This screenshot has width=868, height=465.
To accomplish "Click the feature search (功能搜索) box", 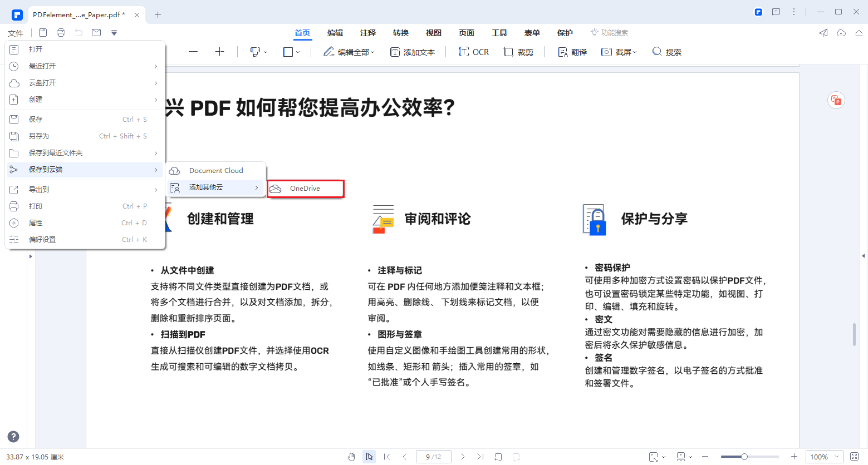I will (x=609, y=33).
